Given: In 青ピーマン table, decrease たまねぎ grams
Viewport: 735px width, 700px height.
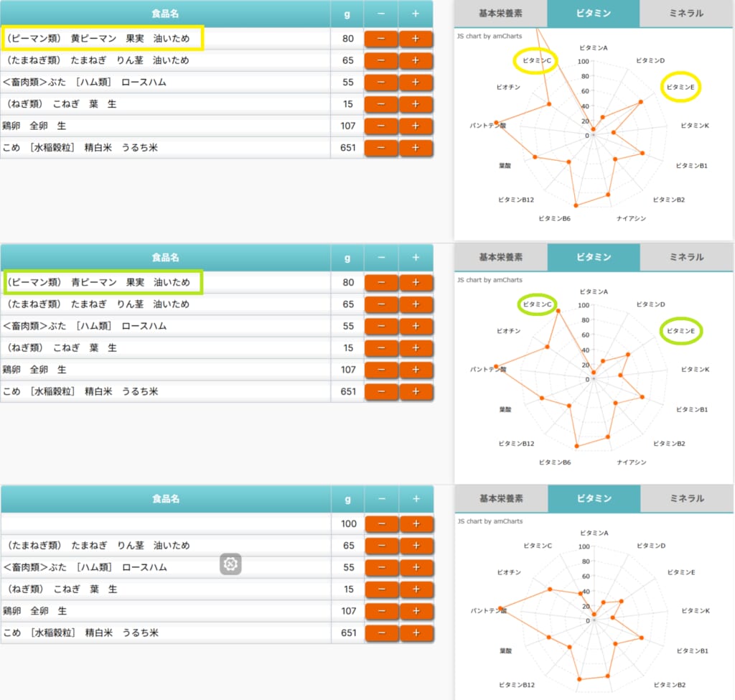Looking at the screenshot, I should (x=382, y=304).
